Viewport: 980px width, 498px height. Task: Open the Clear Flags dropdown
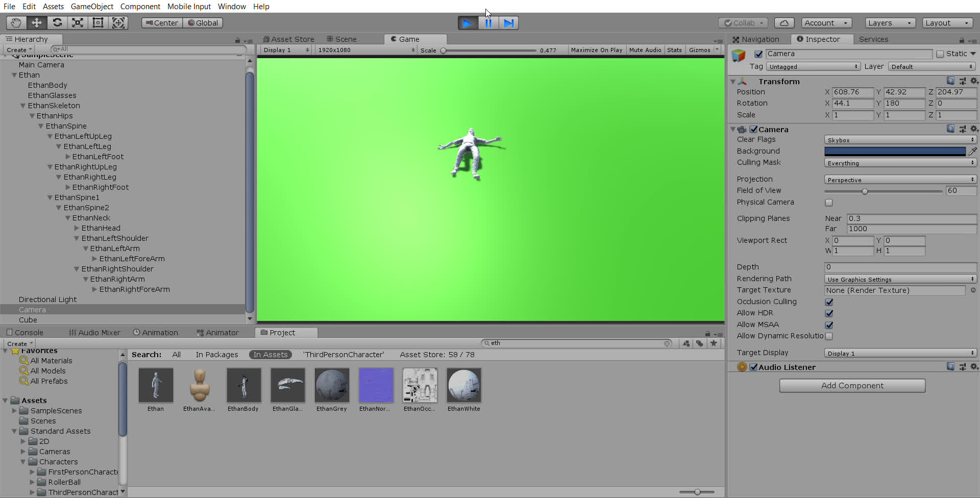pos(900,140)
